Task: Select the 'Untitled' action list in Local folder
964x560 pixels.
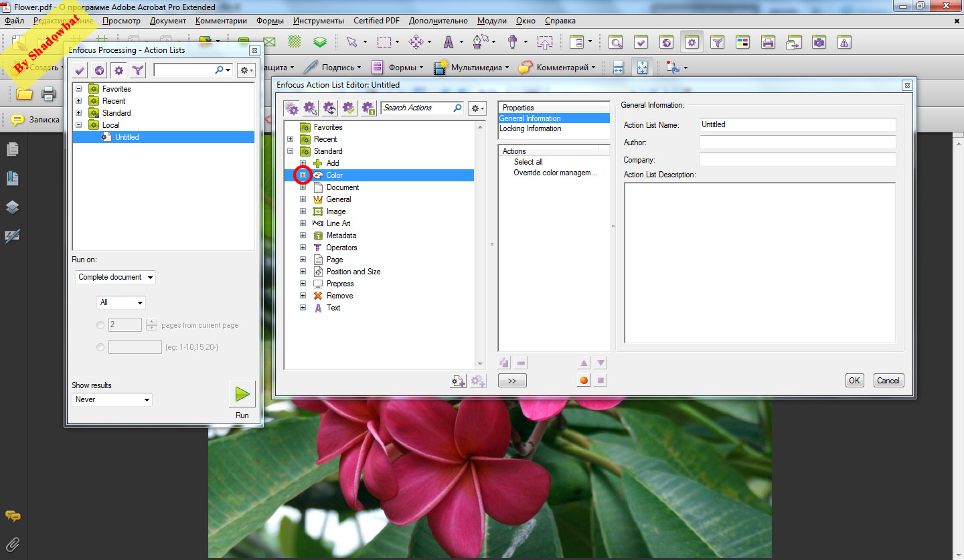Action: (127, 137)
